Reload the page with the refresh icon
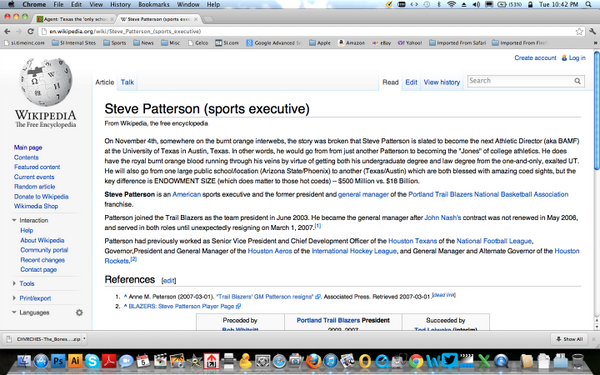The height and width of the screenshot is (375, 600). tap(30, 31)
